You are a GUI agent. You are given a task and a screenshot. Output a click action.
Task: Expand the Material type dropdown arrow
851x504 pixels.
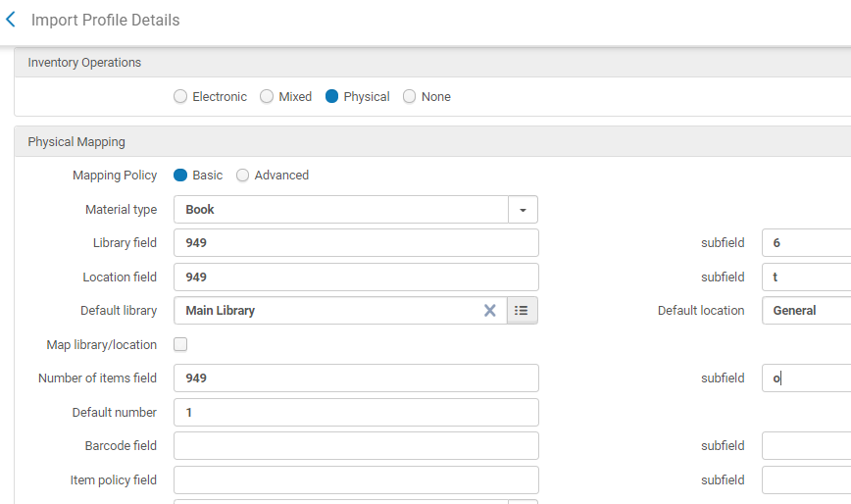[523, 210]
